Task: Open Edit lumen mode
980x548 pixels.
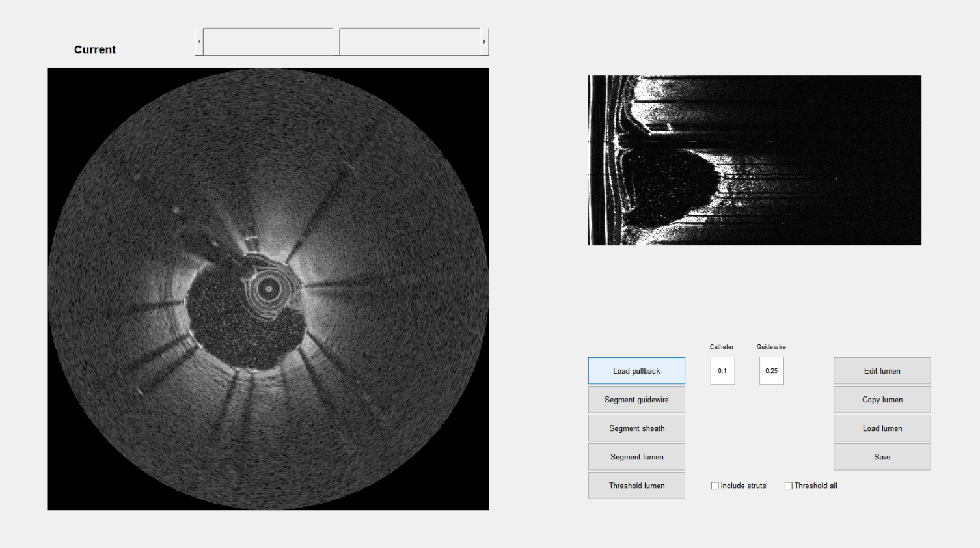Action: [x=882, y=371]
